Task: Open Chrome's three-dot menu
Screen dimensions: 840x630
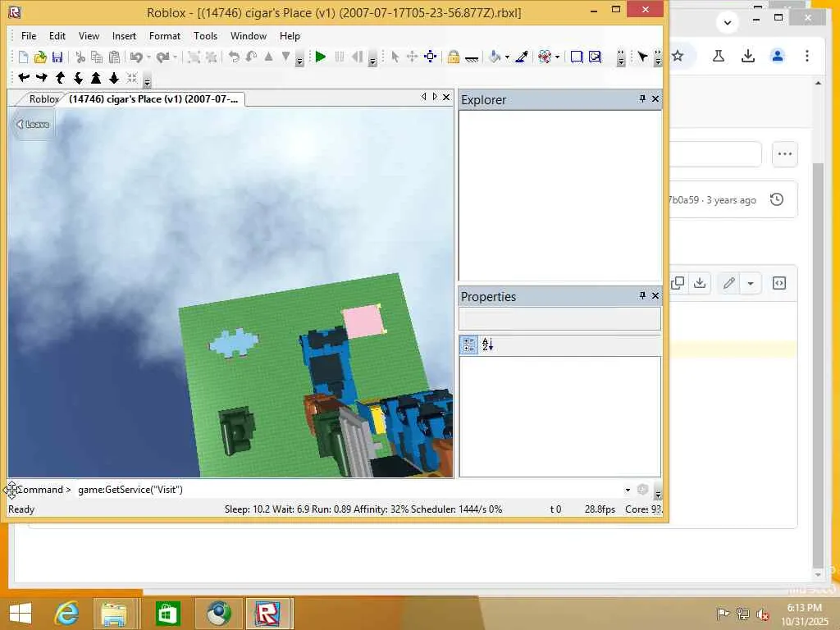Action: pyautogui.click(x=807, y=56)
